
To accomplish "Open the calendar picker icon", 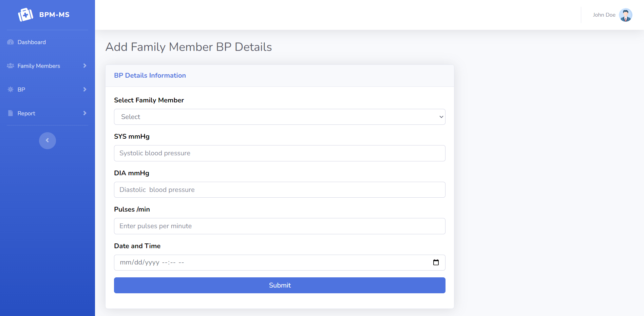I will [436, 262].
